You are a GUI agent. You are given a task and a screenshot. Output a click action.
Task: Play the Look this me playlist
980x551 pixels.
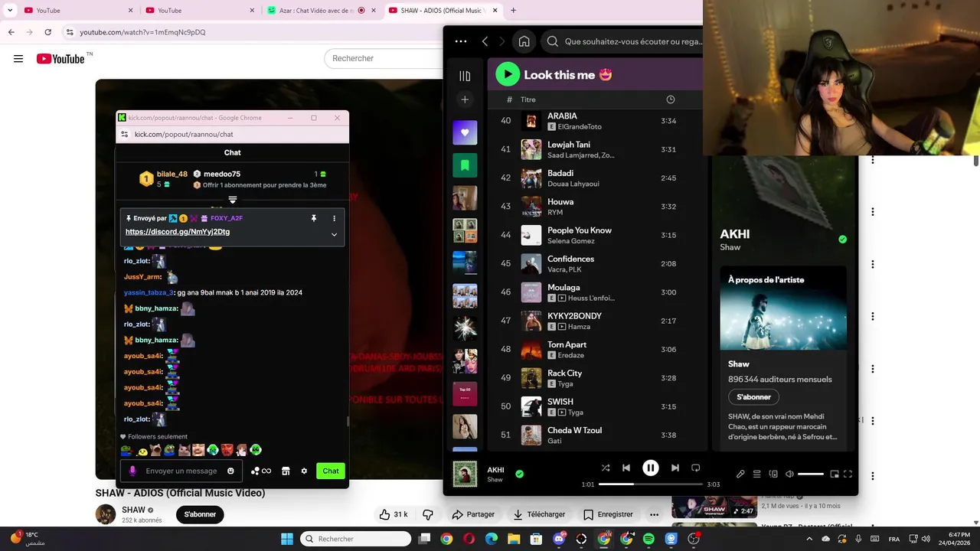(x=508, y=74)
